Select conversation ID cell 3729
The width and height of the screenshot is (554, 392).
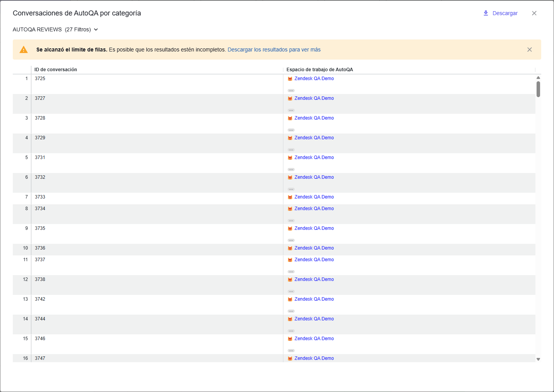(x=157, y=143)
